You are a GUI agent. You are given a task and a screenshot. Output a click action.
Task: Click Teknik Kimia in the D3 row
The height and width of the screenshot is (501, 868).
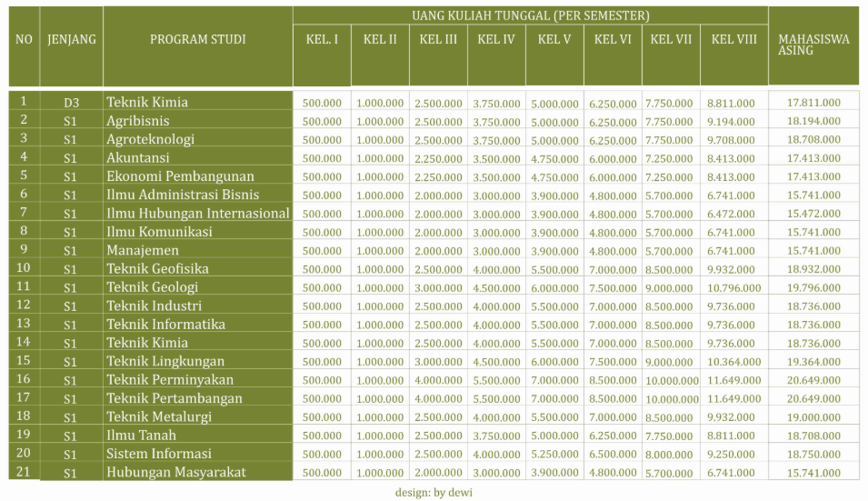pos(147,102)
